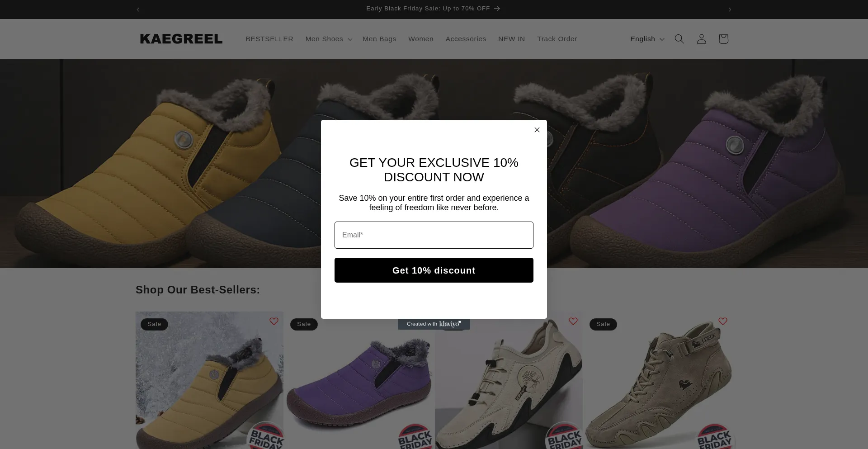Show previous announcement with left arrow
This screenshot has height=449, width=868.
coord(138,9)
